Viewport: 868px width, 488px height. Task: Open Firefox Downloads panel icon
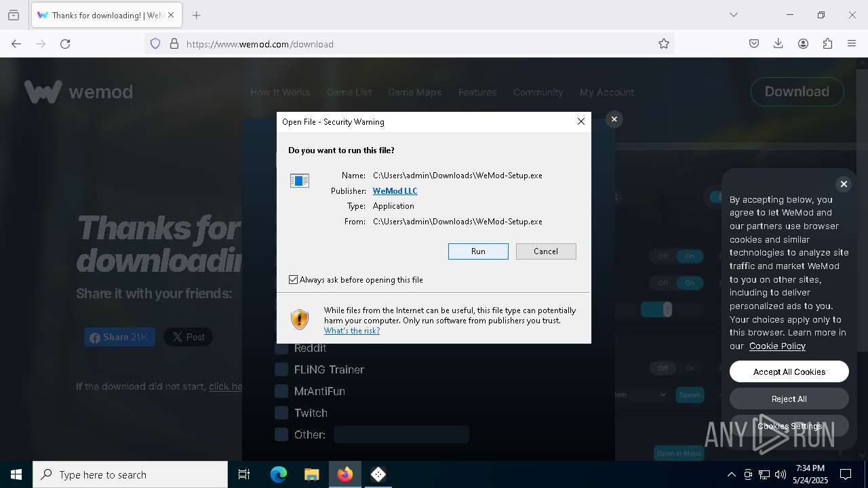coord(778,43)
